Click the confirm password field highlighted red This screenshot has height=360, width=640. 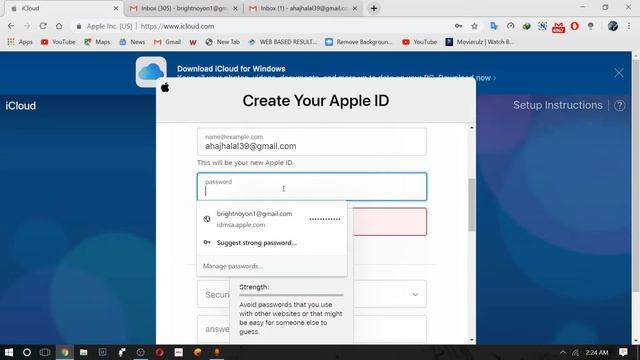click(x=390, y=222)
